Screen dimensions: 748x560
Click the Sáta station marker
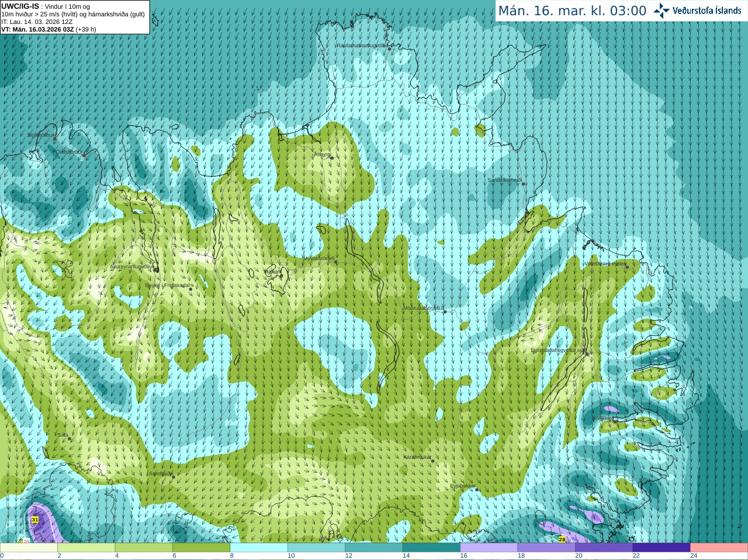pyautogui.click(x=70, y=438)
